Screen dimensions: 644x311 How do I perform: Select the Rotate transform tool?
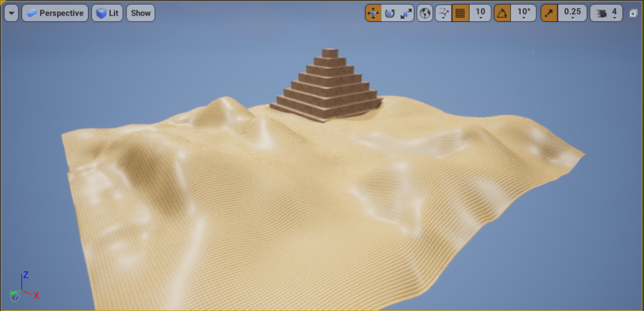pos(390,13)
